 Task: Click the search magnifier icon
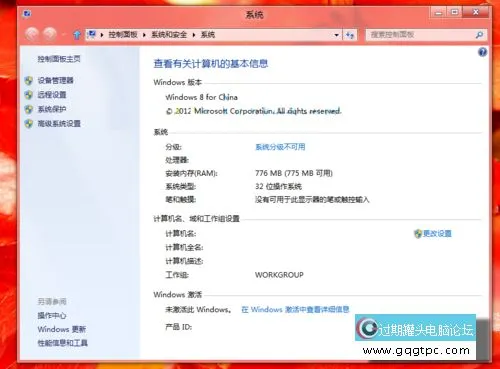480,35
